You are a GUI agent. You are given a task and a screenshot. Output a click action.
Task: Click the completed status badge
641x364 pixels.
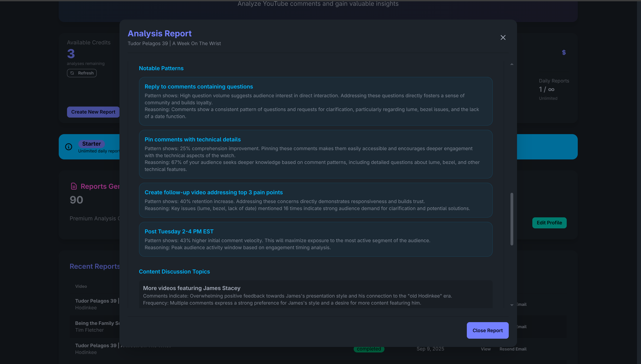369,349
